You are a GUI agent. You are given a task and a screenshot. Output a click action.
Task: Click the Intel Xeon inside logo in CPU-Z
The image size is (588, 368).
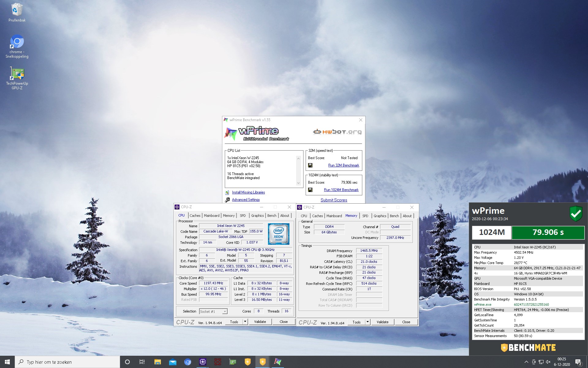(x=279, y=234)
